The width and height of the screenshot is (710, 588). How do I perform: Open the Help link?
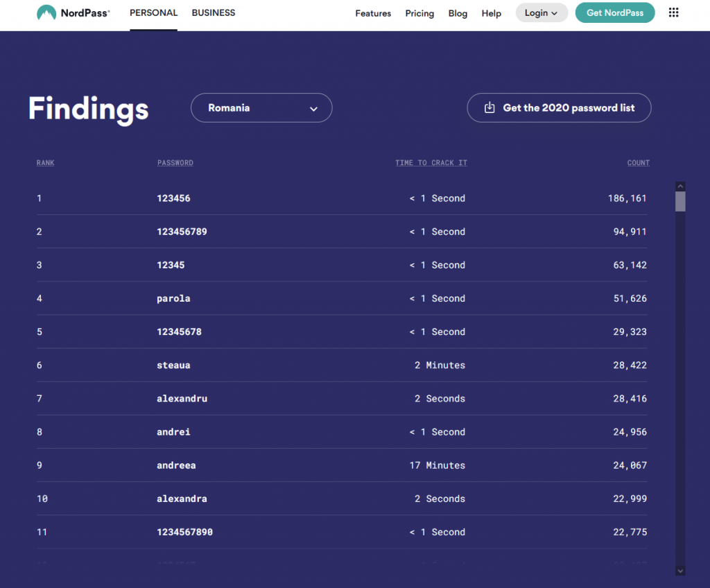click(491, 13)
